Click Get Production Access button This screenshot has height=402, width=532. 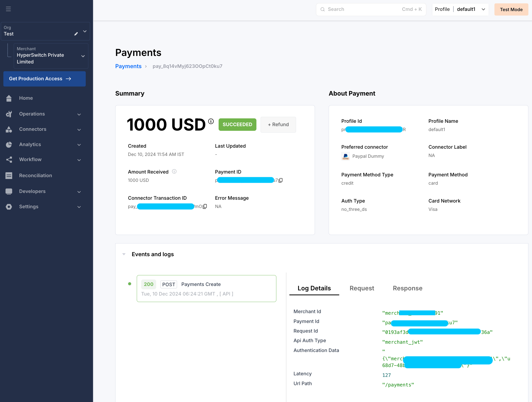click(x=45, y=79)
